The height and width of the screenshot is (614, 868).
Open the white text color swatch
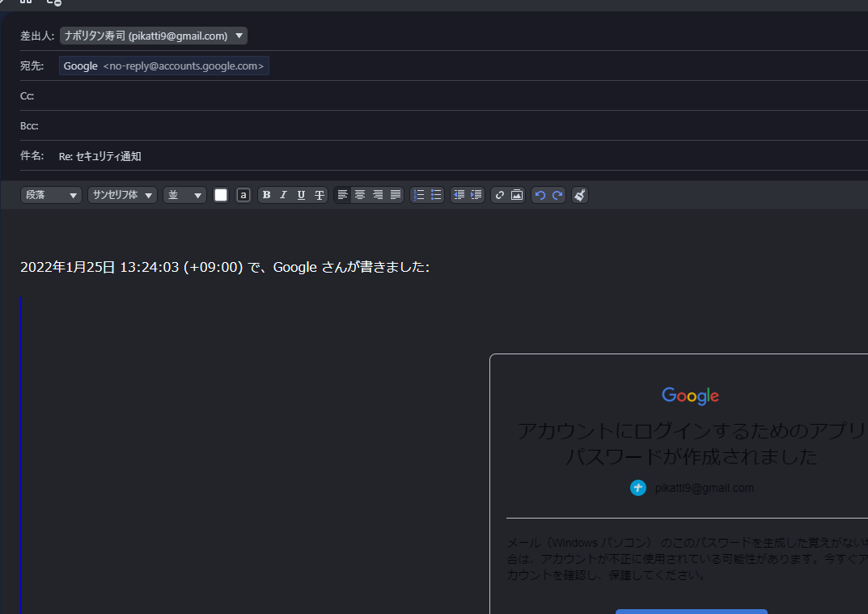pyautogui.click(x=221, y=195)
